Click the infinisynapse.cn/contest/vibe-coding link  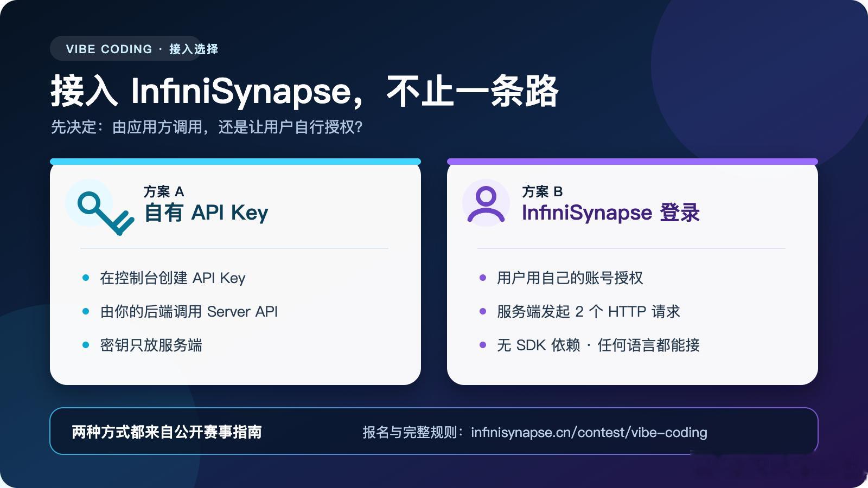[x=589, y=432]
